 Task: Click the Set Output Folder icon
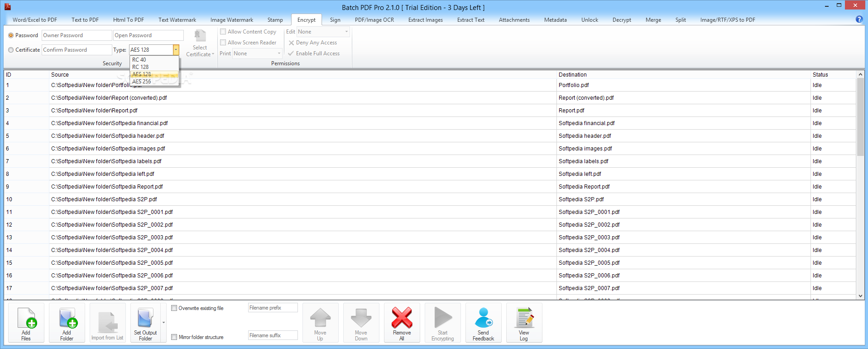point(145,318)
